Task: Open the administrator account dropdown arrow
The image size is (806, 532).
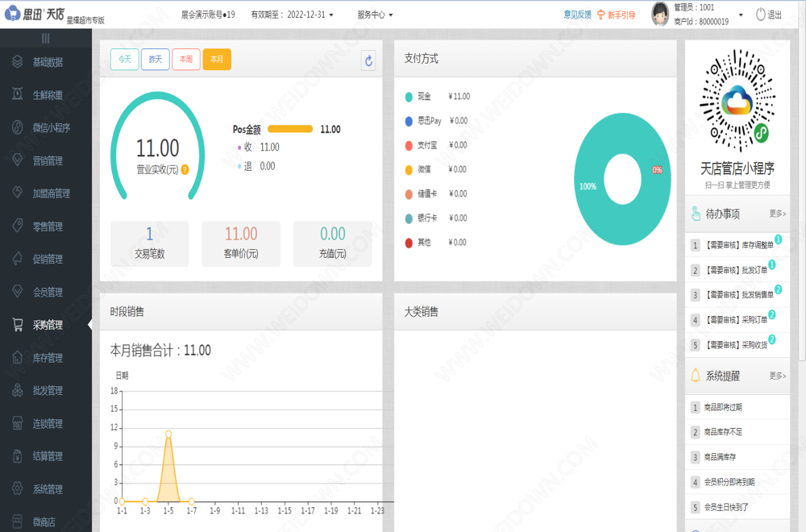Action: [741, 15]
